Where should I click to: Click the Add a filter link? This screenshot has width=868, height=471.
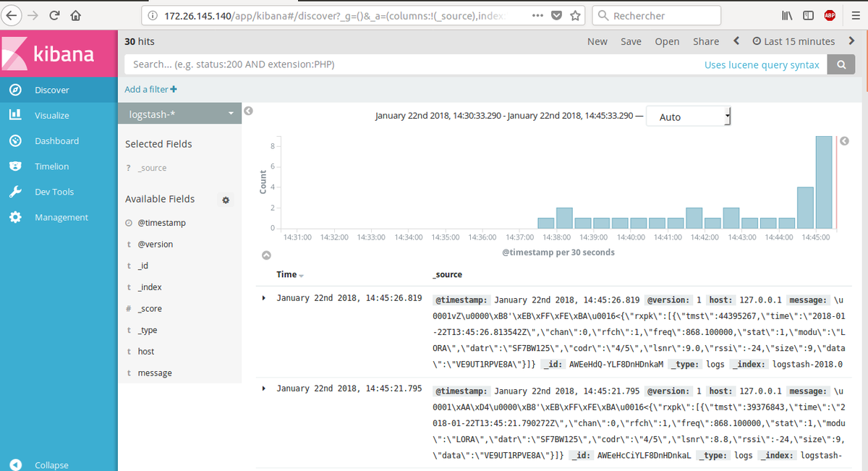(150, 89)
